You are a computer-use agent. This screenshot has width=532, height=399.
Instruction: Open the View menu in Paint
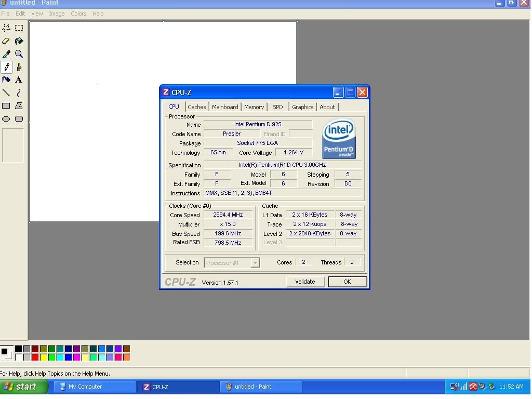tap(37, 14)
